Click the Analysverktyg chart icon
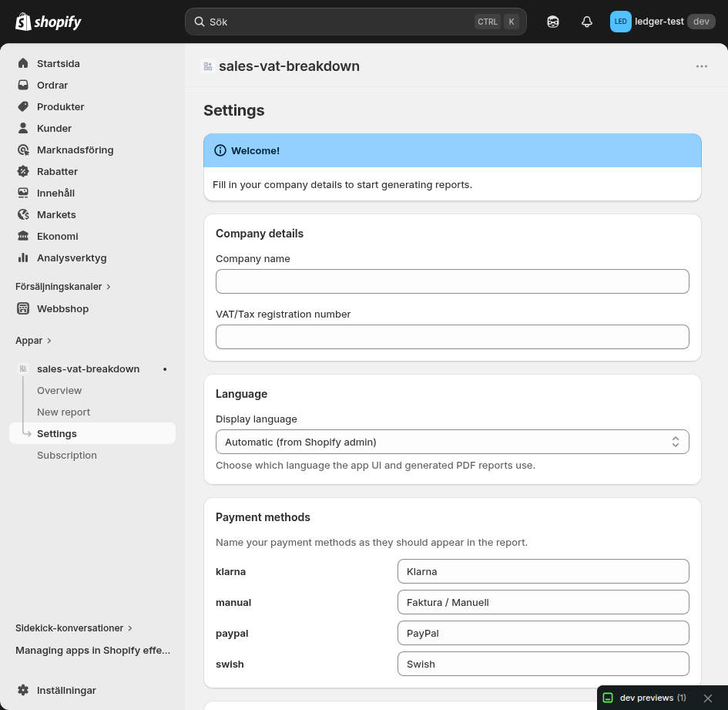728x710 pixels. pyautogui.click(x=22, y=257)
